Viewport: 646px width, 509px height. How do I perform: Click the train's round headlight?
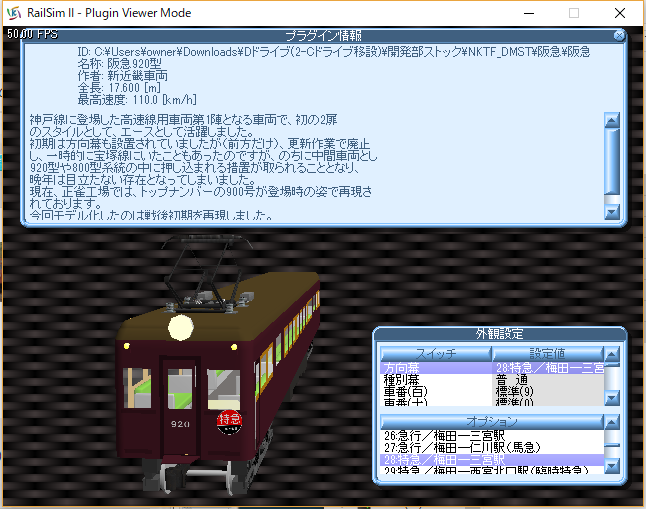pos(181,328)
